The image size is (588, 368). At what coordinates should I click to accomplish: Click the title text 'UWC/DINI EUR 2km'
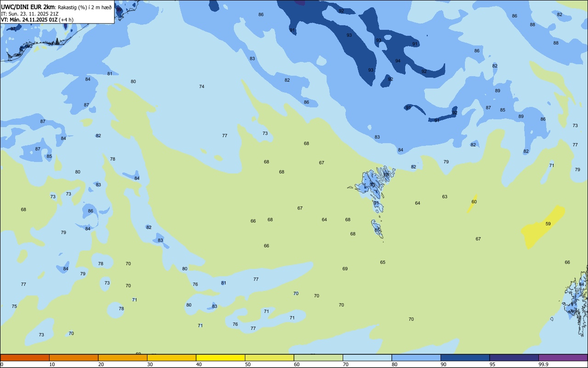[28, 7]
